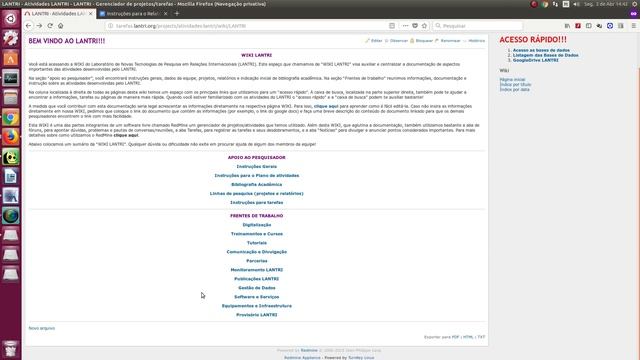This screenshot has height=360, width=640.
Task: Go to wiki Página inicial in sidebar
Action: (x=512, y=80)
